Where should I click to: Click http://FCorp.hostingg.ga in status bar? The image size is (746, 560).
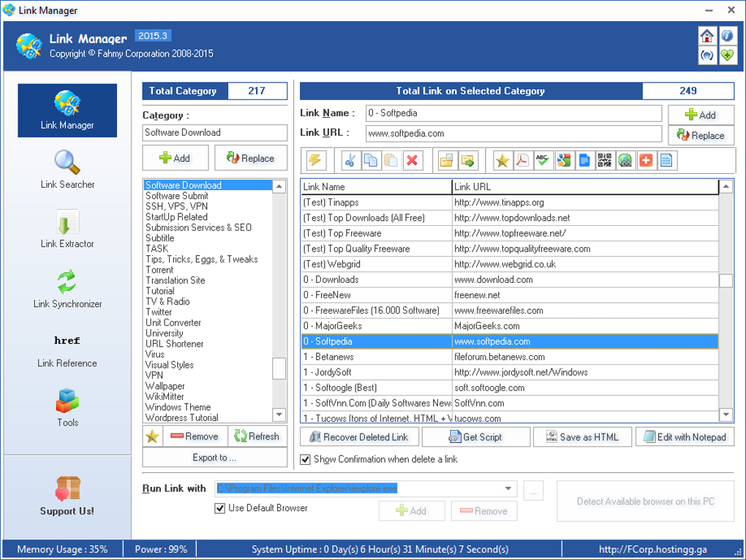tap(652, 550)
